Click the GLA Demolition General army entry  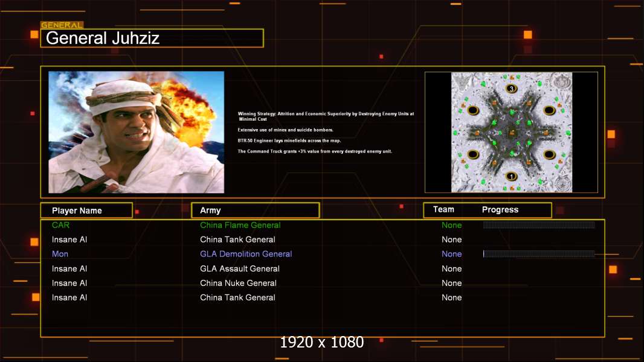coord(246,254)
